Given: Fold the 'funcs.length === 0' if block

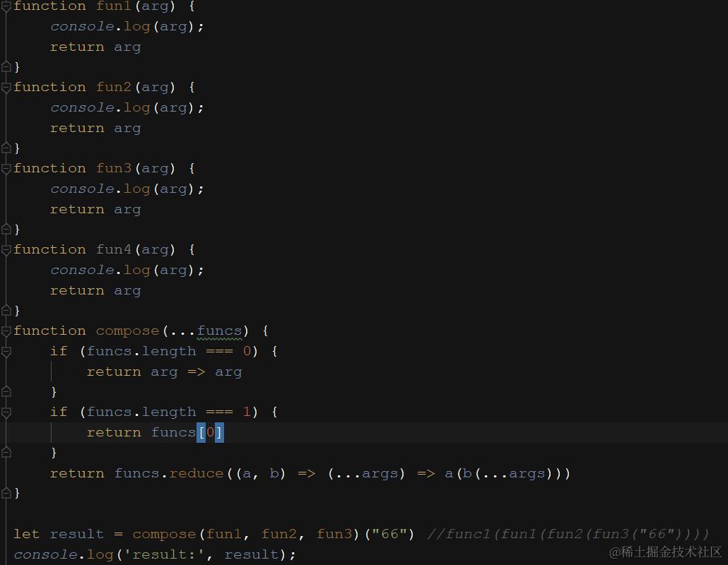Looking at the screenshot, I should [x=6, y=352].
